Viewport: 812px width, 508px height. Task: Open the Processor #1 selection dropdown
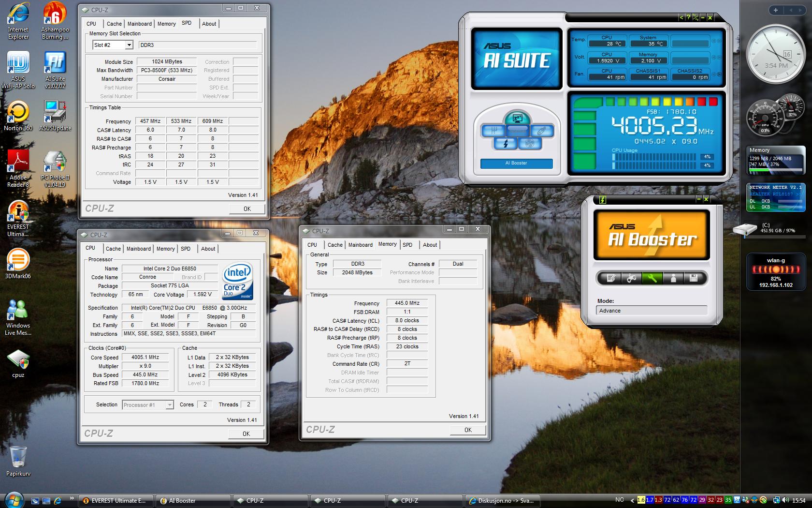[170, 405]
